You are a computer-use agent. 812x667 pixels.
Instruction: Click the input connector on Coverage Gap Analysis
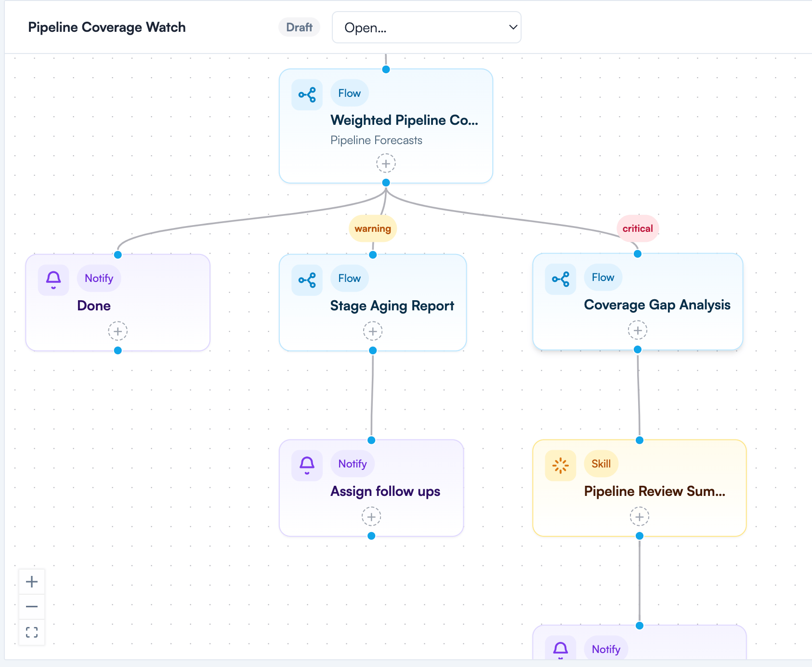638,253
